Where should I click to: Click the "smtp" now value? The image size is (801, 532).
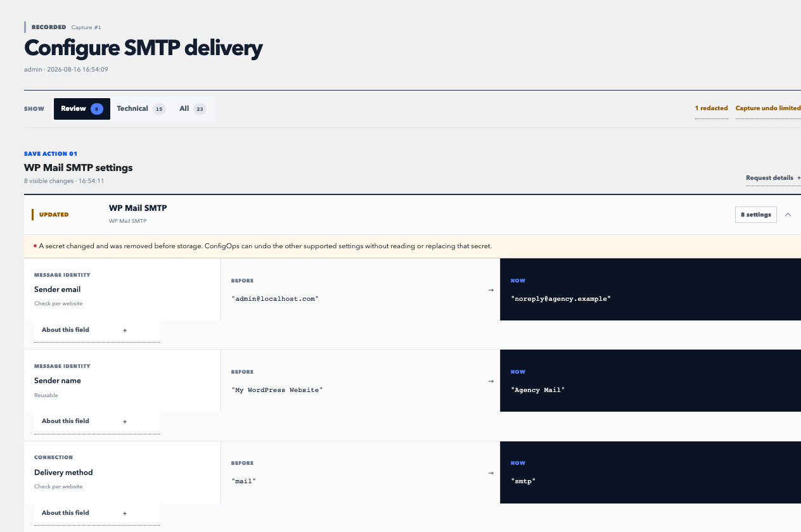523,481
